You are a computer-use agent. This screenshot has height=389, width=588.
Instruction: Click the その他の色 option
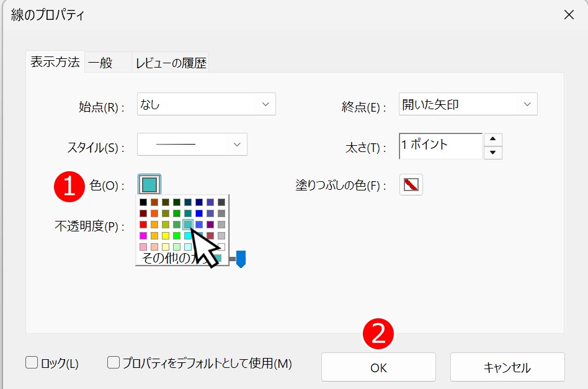(x=167, y=257)
